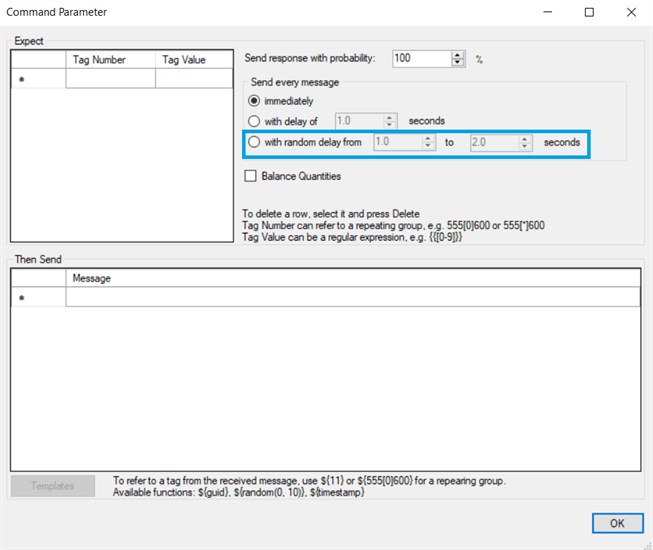
Task: Choose 'with random delay from' radio option
Action: point(254,142)
